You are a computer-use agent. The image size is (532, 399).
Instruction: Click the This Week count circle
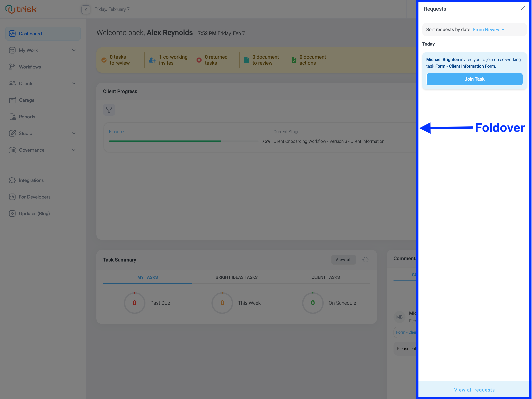tap(222, 303)
